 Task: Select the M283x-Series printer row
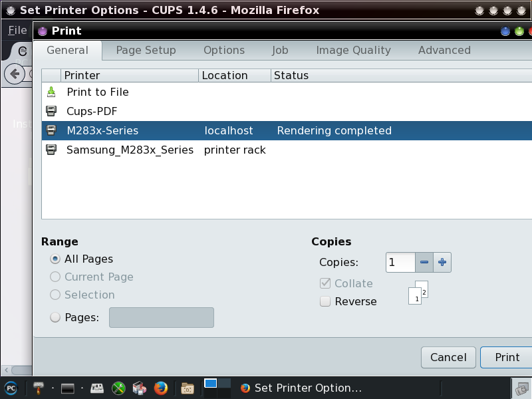[199, 130]
